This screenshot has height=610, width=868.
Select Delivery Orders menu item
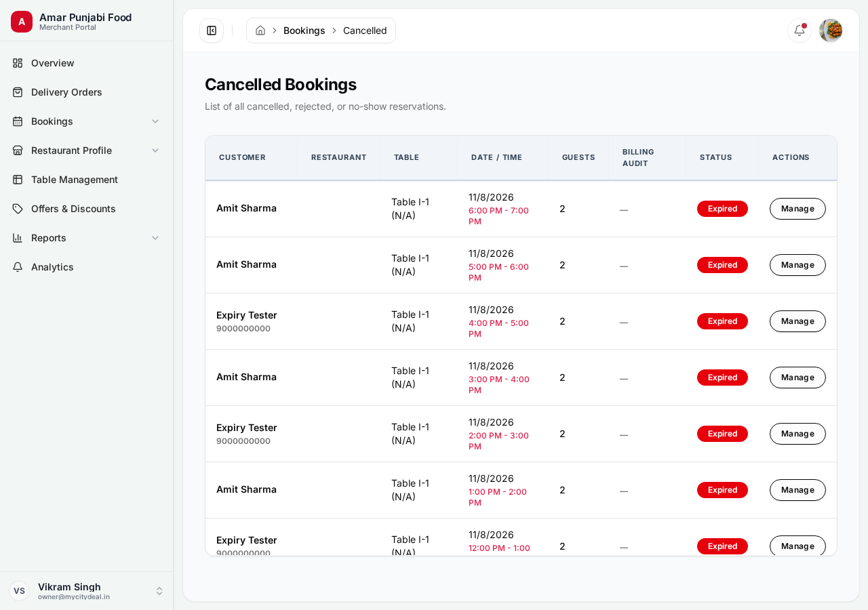click(87, 92)
